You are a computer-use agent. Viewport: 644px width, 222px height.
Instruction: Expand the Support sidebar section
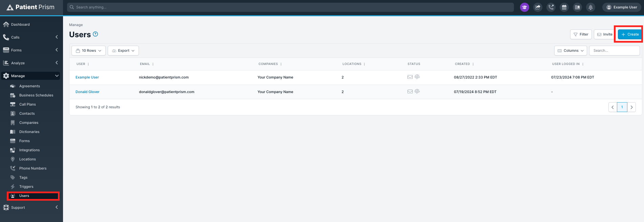(31, 207)
